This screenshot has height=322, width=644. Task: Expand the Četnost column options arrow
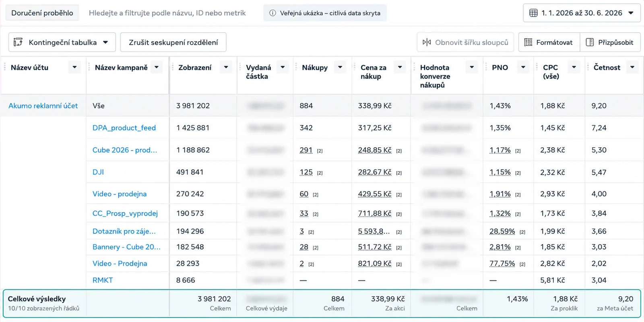[x=632, y=67]
